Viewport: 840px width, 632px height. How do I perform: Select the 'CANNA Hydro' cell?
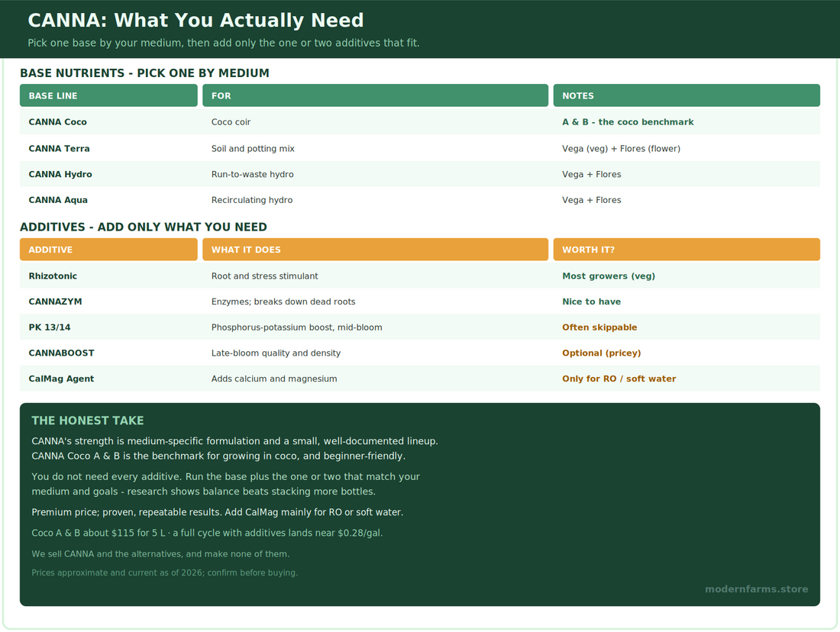coord(60,174)
